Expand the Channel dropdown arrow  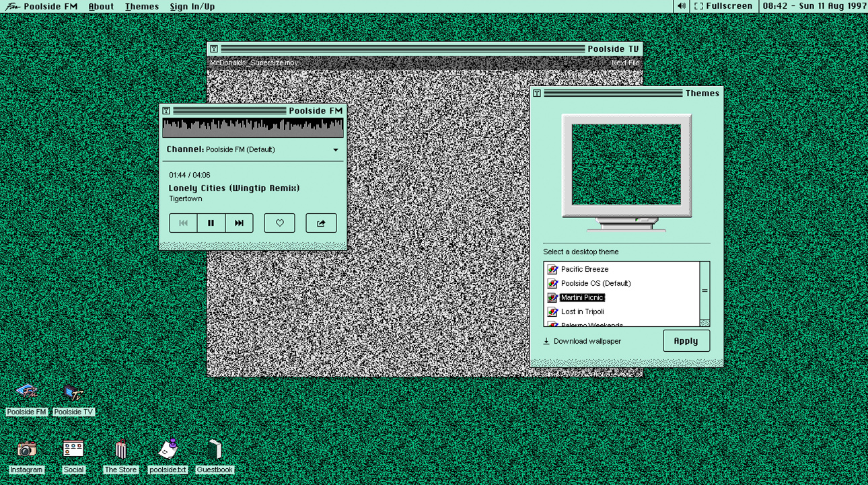point(336,150)
